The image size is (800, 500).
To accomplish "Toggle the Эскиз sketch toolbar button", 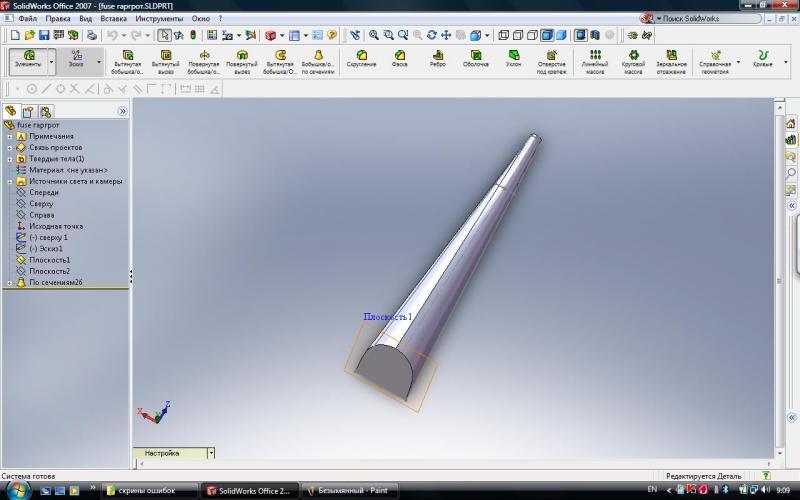I will [x=77, y=59].
